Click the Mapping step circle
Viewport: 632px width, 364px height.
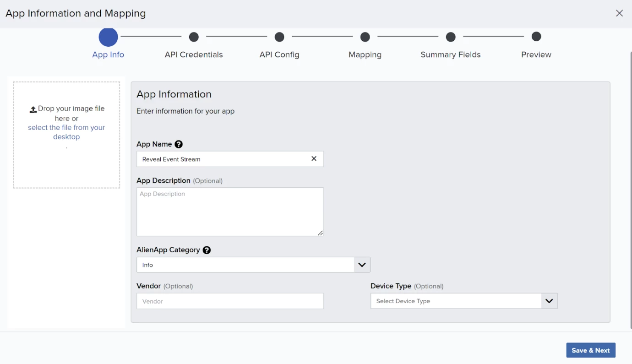tap(365, 37)
